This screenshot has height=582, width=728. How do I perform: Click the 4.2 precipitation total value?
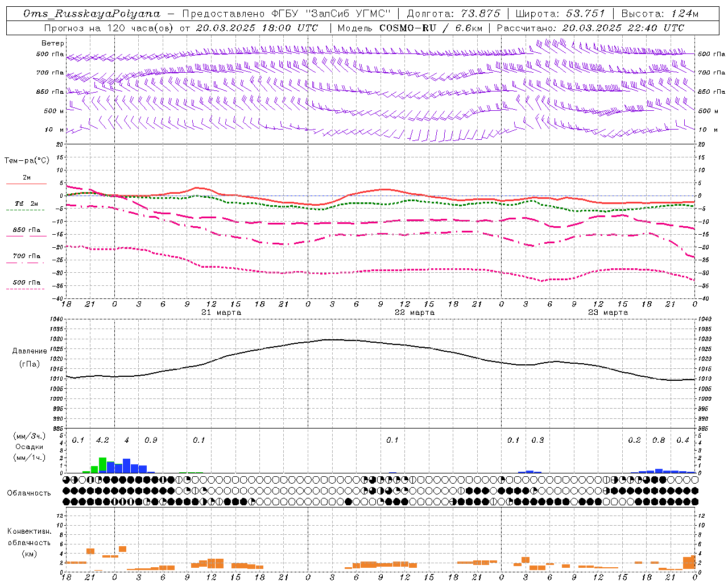102,440
